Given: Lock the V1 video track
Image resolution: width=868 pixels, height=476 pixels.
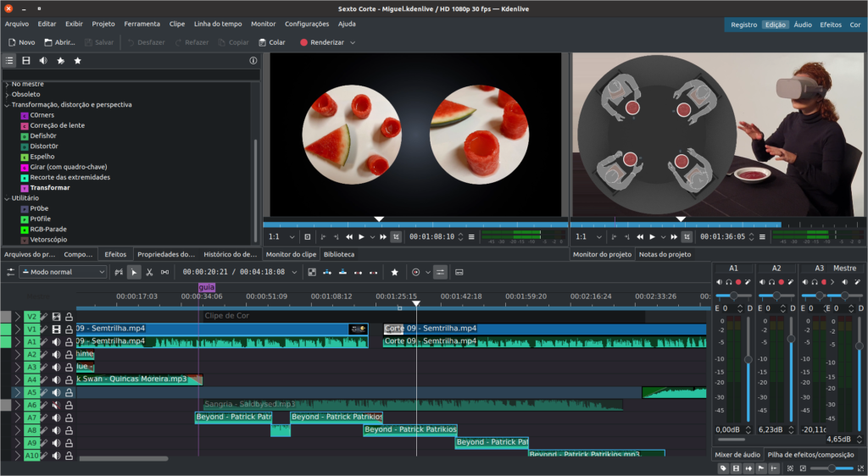Looking at the screenshot, I should tap(69, 329).
